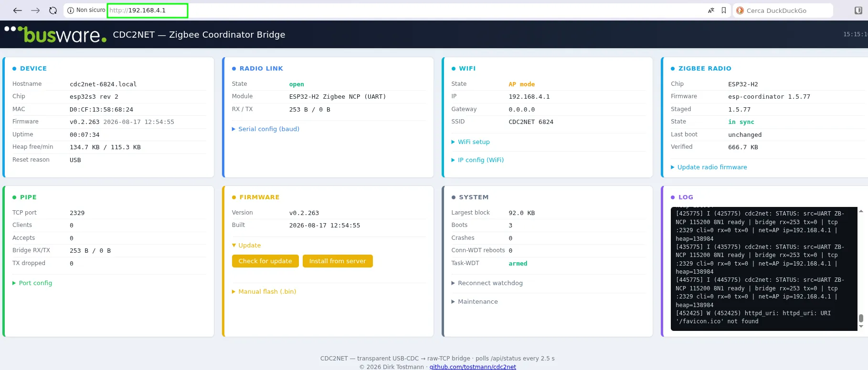Click hostname value 'cdc2net-6824.local'
The width and height of the screenshot is (868, 370).
[x=103, y=84]
